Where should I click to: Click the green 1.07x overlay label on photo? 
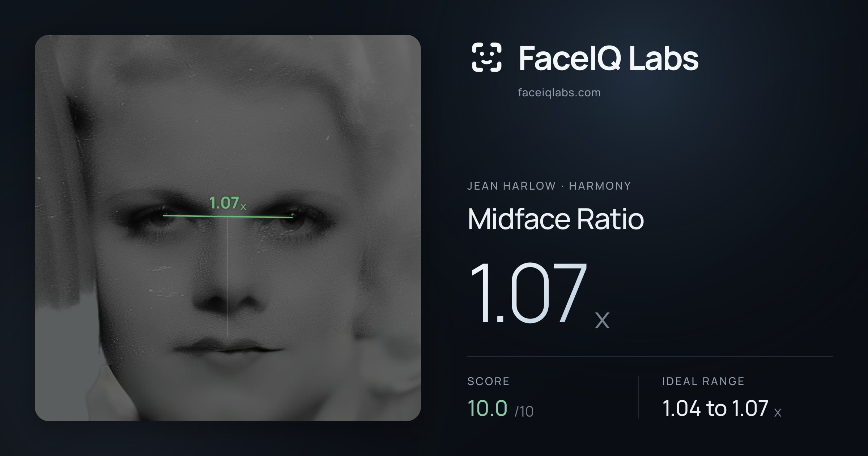tap(228, 203)
